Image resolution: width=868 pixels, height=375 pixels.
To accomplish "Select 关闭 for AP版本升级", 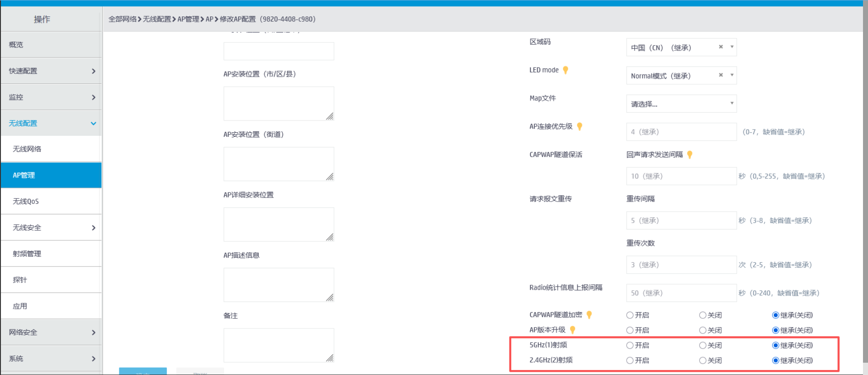I will (x=703, y=330).
